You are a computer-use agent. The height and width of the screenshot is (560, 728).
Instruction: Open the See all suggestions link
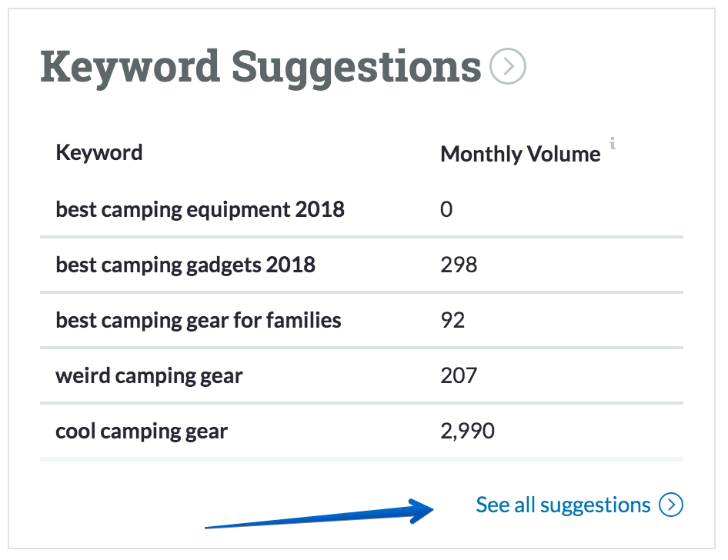563,505
